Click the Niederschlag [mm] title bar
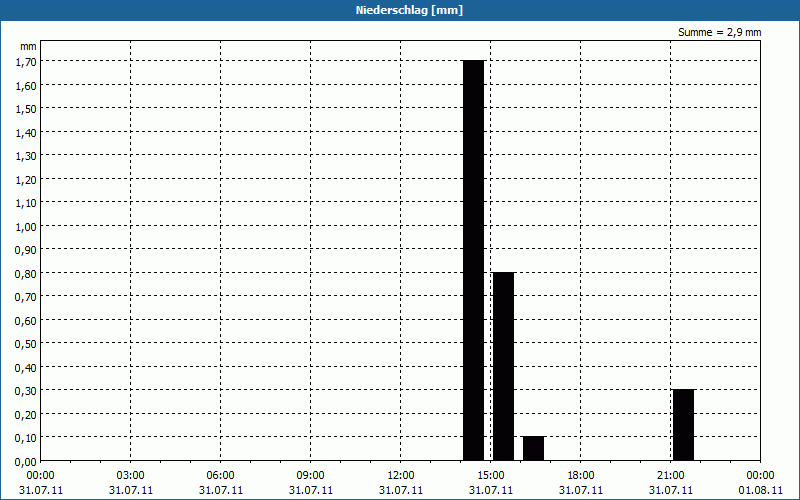 click(x=400, y=10)
